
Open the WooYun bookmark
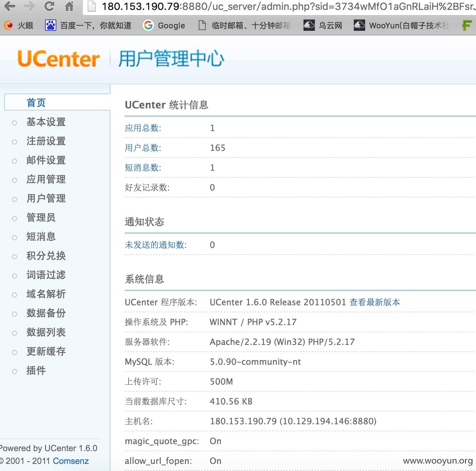pos(401,25)
